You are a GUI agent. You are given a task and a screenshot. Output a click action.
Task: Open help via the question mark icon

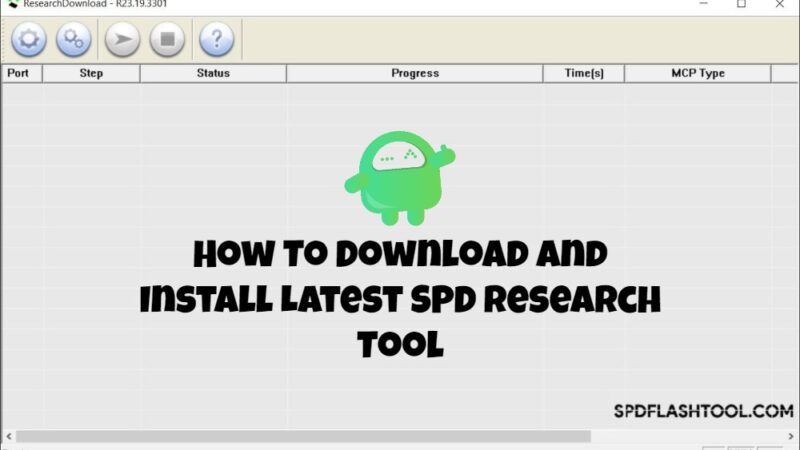[x=216, y=39]
